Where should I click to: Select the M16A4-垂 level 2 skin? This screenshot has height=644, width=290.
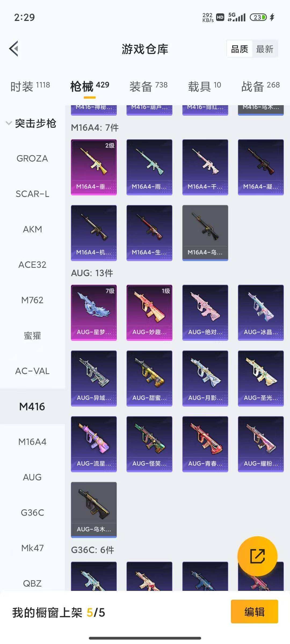coord(94,167)
